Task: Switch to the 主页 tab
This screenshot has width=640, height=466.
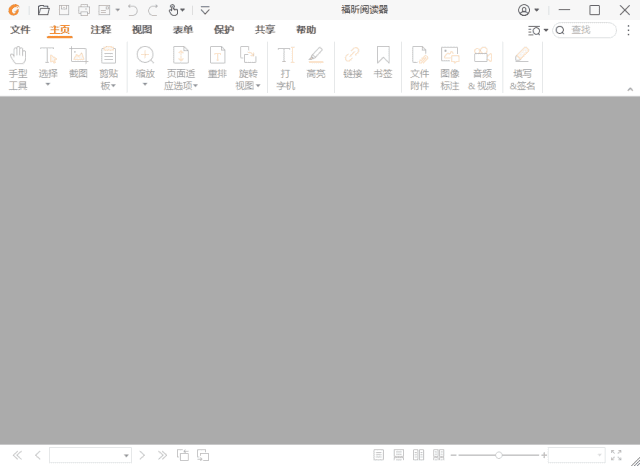Action: pyautogui.click(x=60, y=30)
